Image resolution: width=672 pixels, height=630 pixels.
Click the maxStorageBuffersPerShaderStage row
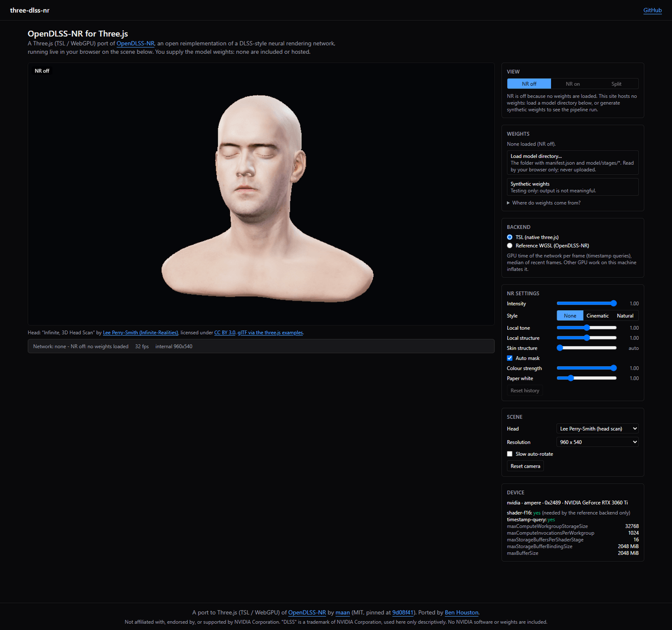(572, 540)
